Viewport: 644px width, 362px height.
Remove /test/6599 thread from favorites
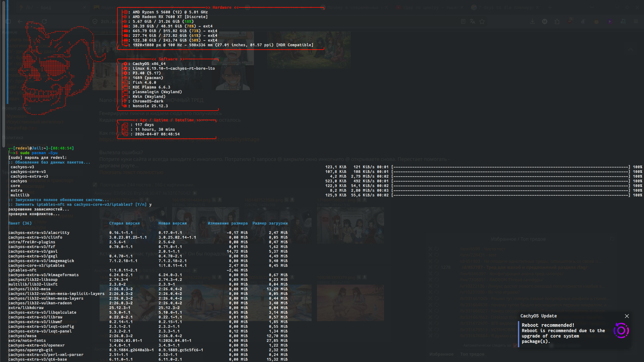click(430, 249)
